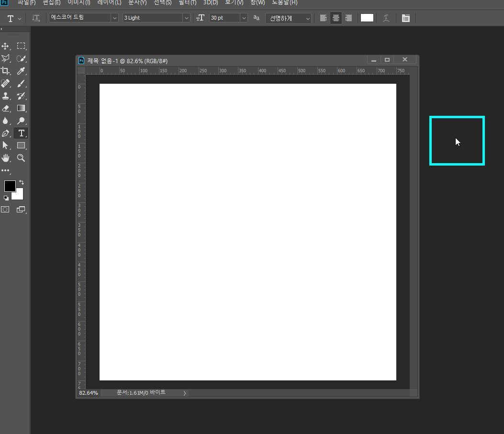Open the 파일(F) menu
The width and height of the screenshot is (504, 434).
point(27,2)
